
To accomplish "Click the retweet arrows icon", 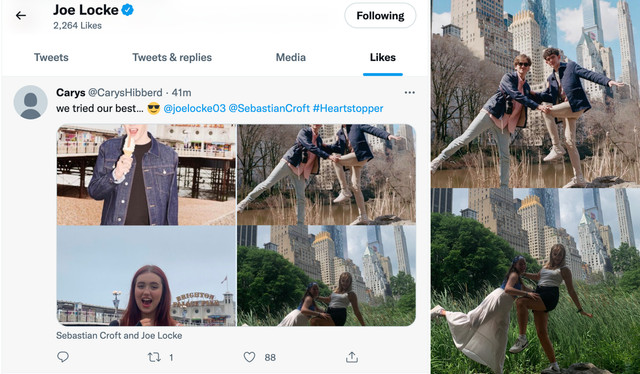I will point(154,358).
